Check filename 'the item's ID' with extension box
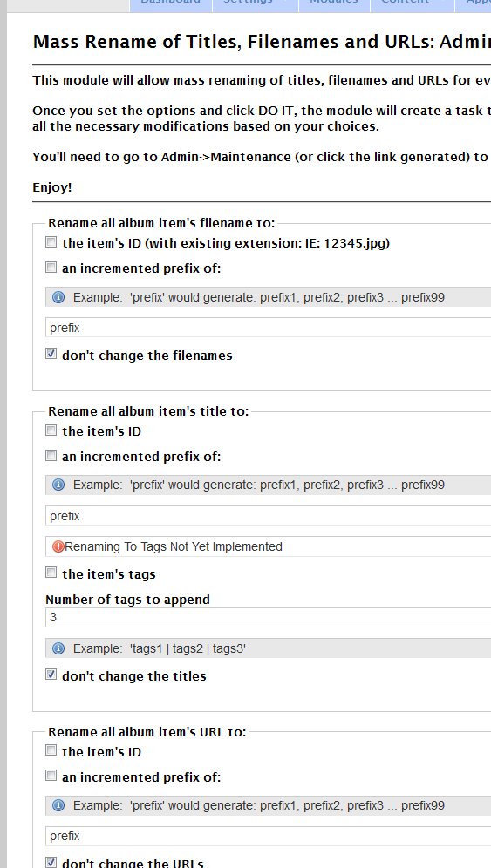491x868 pixels. pyautogui.click(x=51, y=242)
